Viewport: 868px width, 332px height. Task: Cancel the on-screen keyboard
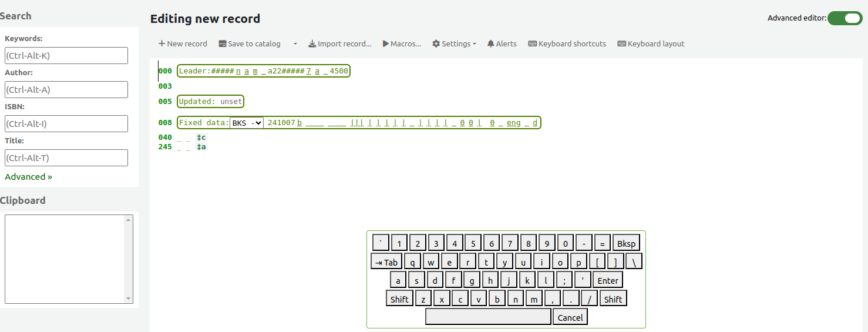coord(570,317)
